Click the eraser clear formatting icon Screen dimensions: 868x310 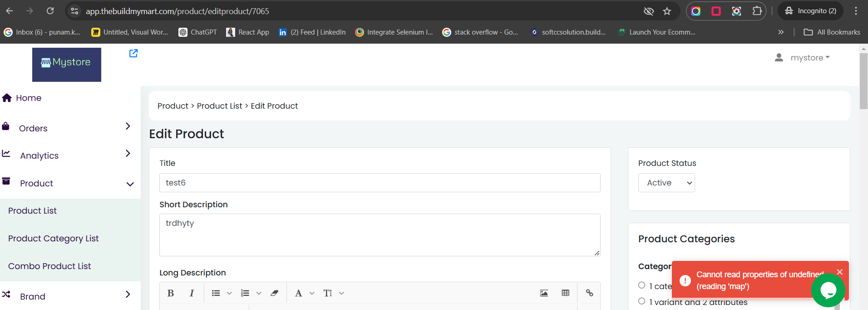pos(274,293)
